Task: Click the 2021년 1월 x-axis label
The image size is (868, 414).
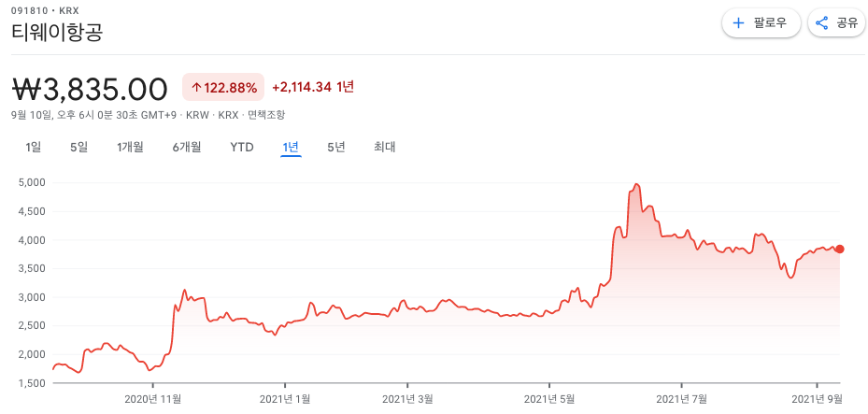Action: pyautogui.click(x=285, y=398)
